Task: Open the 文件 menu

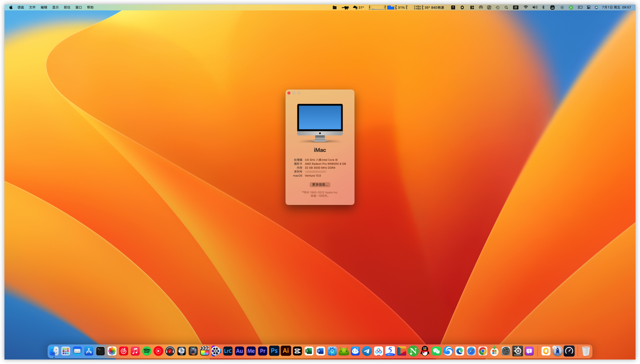Action: (x=32, y=7)
